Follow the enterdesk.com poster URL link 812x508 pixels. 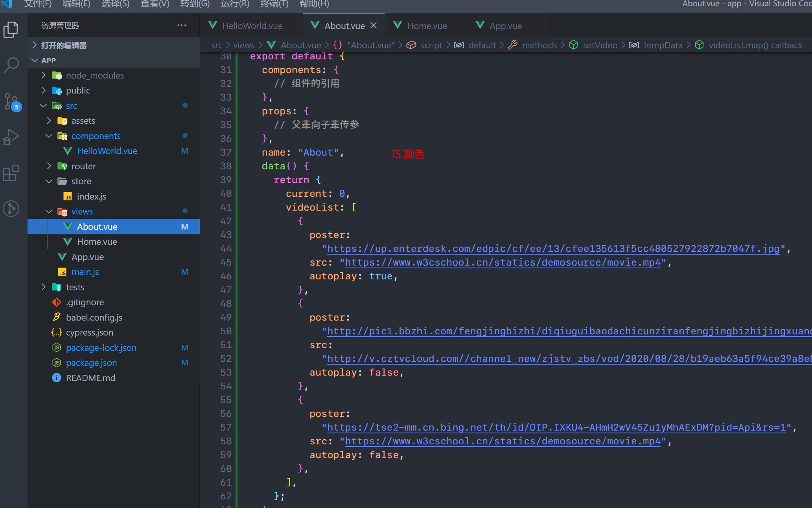tap(553, 249)
